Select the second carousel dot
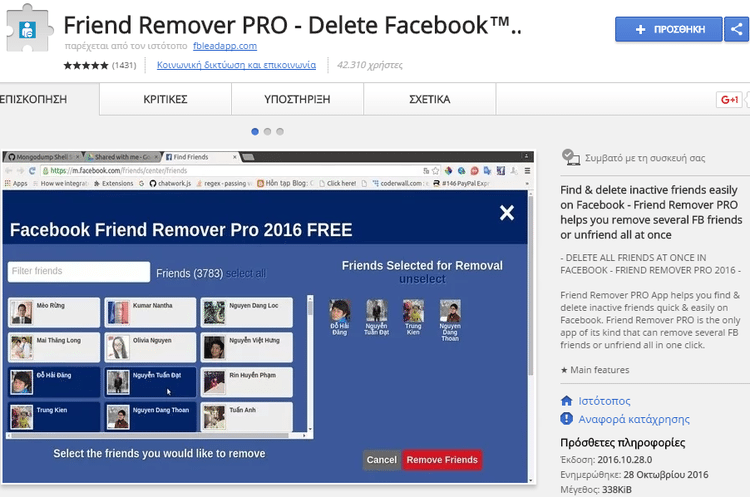 (267, 132)
